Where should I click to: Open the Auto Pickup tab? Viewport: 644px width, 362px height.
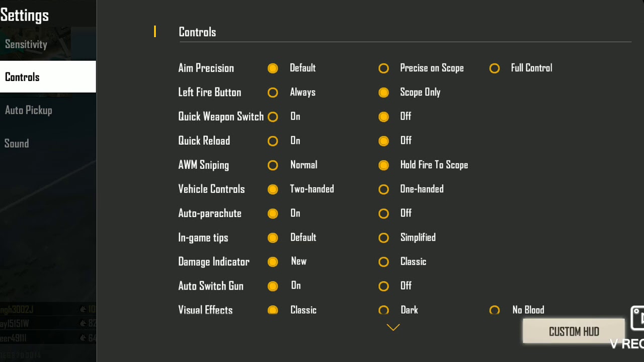[29, 110]
